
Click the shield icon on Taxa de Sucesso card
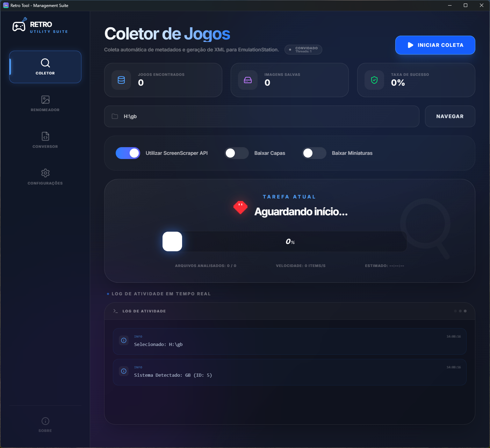coord(374,80)
